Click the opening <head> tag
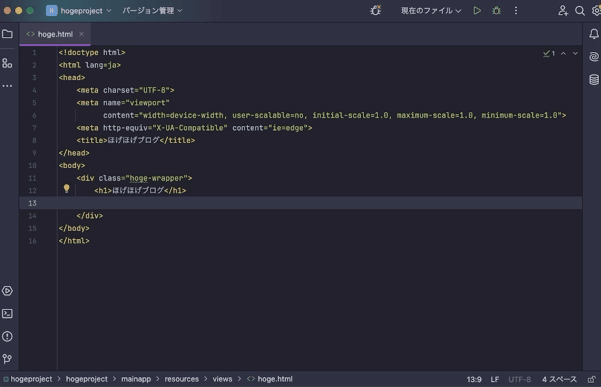Screen dimensions: 601x387 72,77
